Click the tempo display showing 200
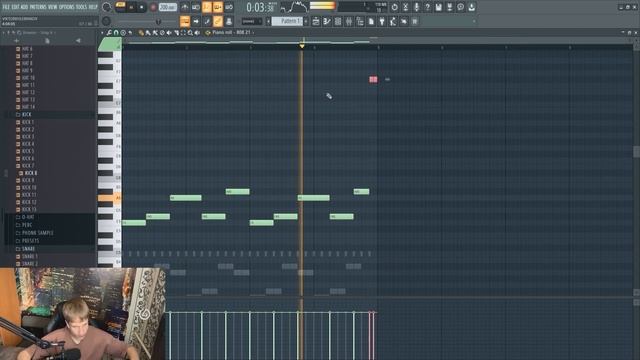This screenshot has width=640, height=360. [x=168, y=7]
